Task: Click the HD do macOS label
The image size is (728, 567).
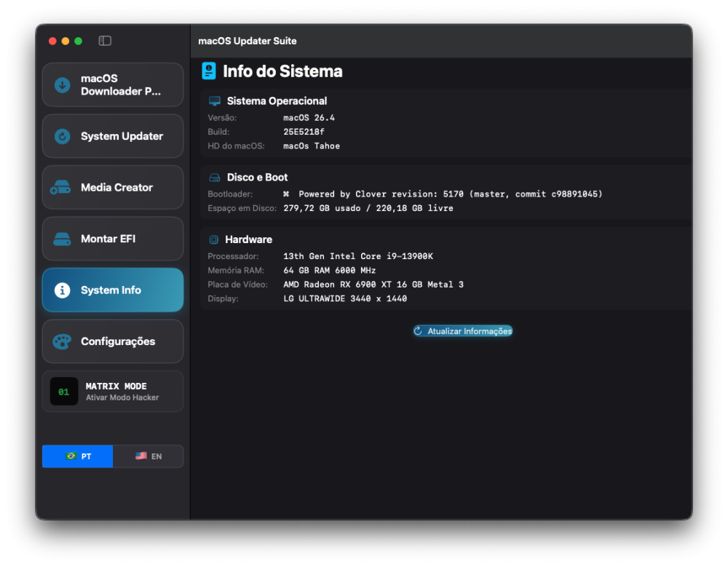Action: [x=236, y=146]
